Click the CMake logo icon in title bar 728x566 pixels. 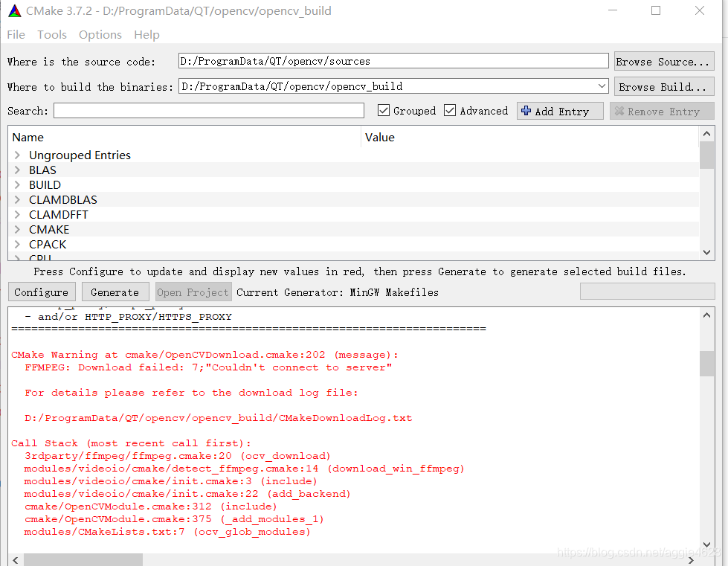15,10
